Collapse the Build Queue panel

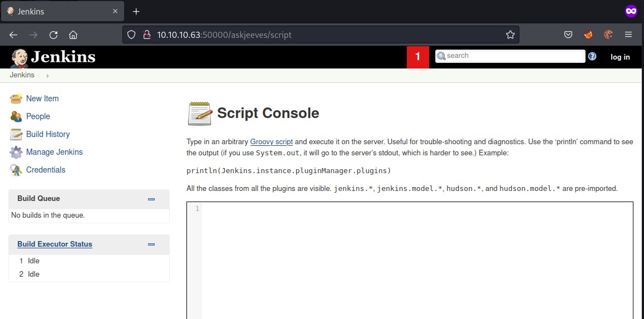tap(151, 199)
